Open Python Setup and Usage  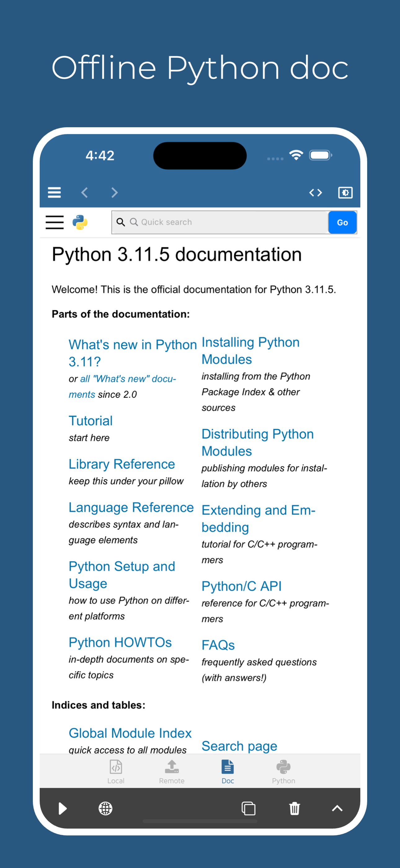click(122, 575)
